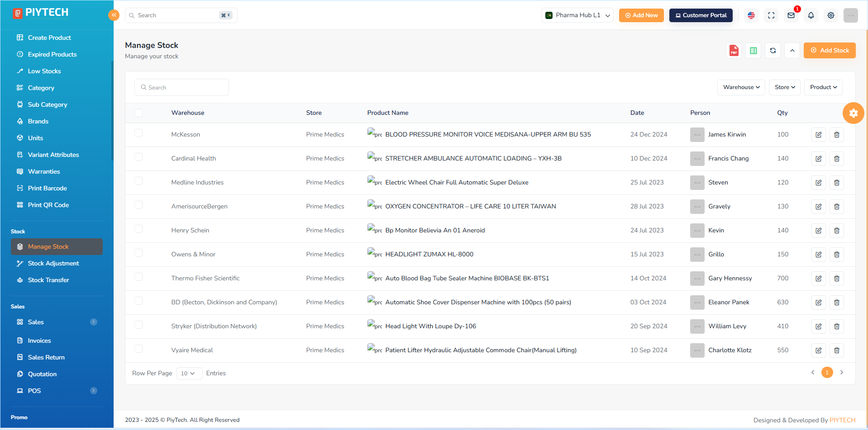Open Stock Adjustment in the sidebar
The width and height of the screenshot is (868, 430).
[x=53, y=264]
